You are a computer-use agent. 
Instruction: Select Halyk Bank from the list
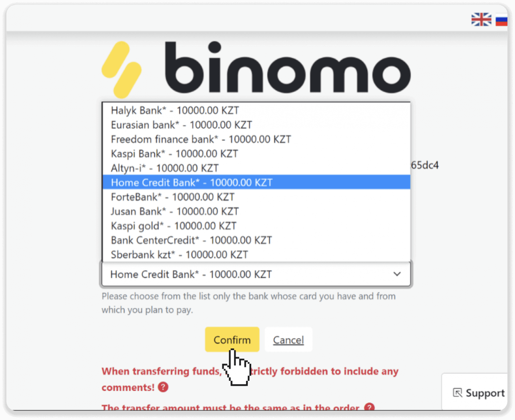[x=256, y=110]
